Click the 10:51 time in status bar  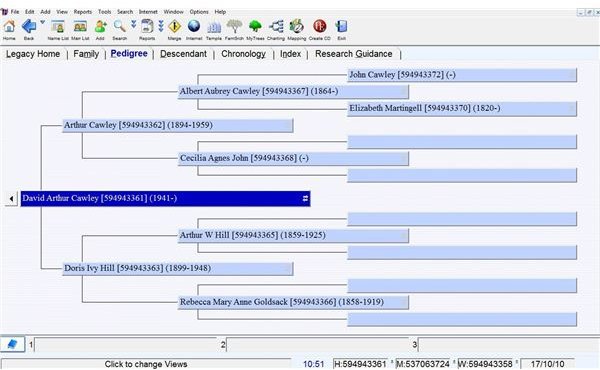(313, 364)
